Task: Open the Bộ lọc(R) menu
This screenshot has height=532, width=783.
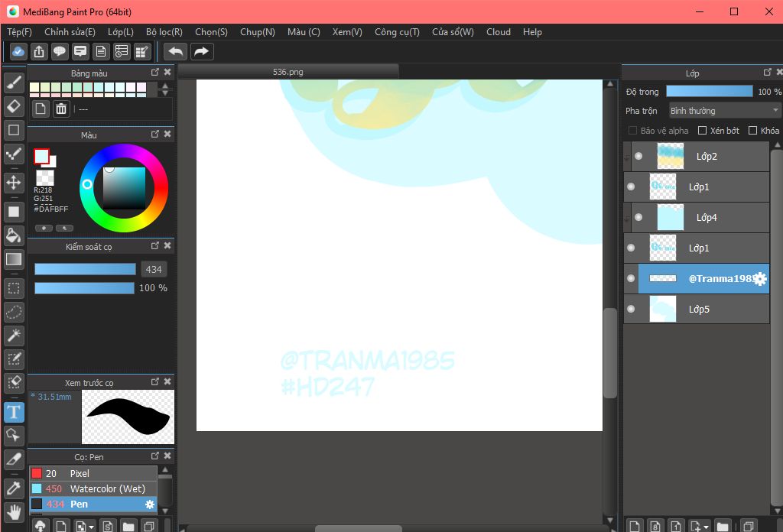Action: 164,32
